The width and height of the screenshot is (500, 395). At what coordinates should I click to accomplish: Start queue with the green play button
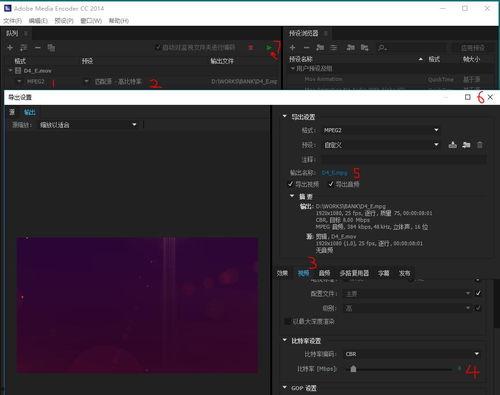pos(269,48)
